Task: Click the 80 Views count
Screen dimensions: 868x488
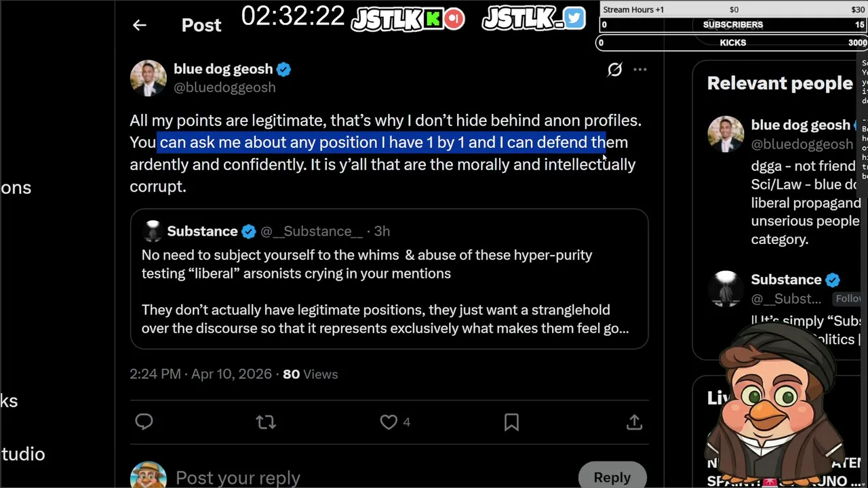Action: click(310, 374)
